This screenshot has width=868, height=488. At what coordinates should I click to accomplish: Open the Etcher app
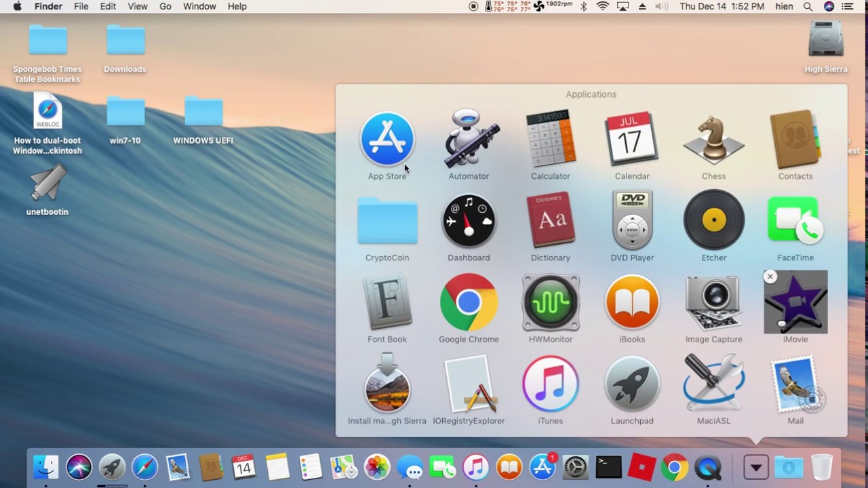(713, 221)
